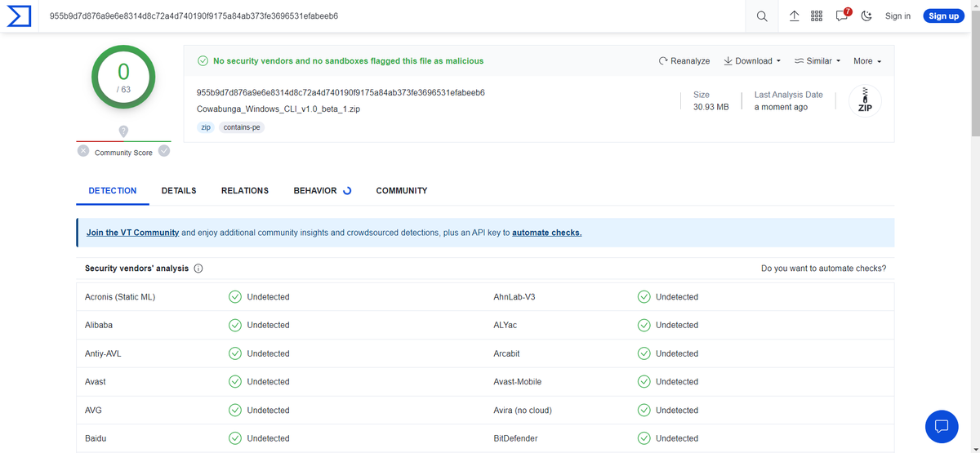Click the Arcabit vendor name
Screen dimensions: 980x453
coord(506,353)
